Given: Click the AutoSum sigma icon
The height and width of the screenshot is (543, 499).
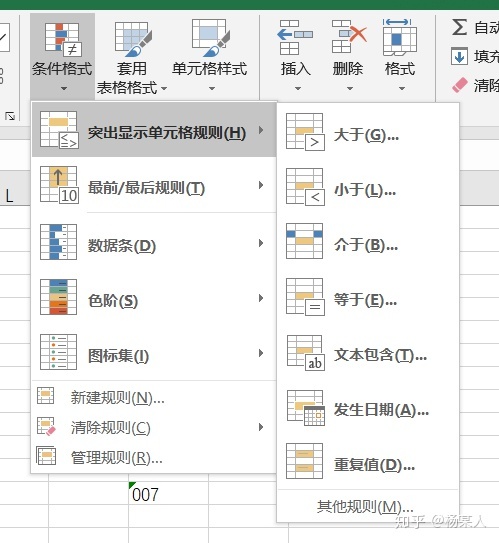Looking at the screenshot, I should pyautogui.click(x=460, y=27).
